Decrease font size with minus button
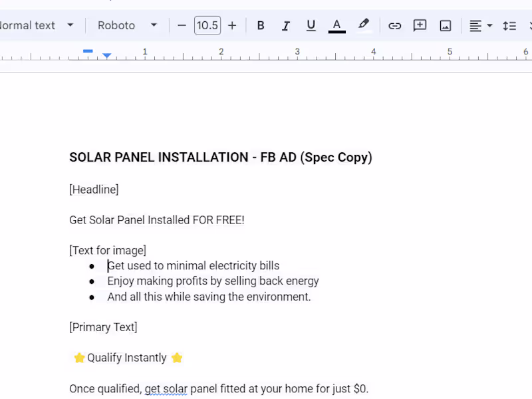 (182, 25)
